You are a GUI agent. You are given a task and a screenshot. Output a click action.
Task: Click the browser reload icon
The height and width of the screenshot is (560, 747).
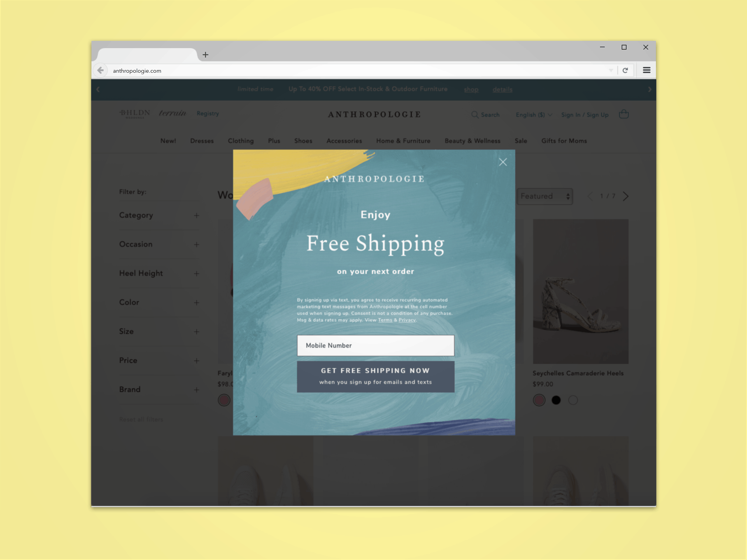[x=625, y=71]
